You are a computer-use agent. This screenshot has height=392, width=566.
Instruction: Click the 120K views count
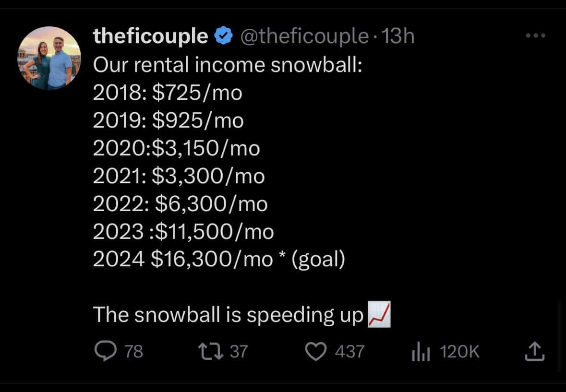pos(459,353)
